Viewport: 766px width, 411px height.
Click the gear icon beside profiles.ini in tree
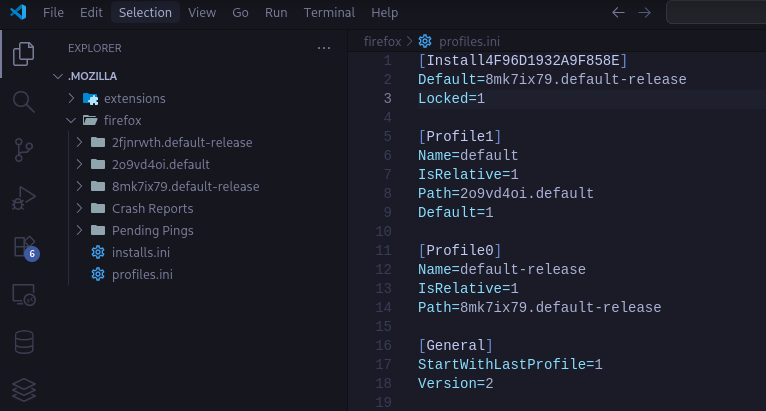[x=98, y=274]
